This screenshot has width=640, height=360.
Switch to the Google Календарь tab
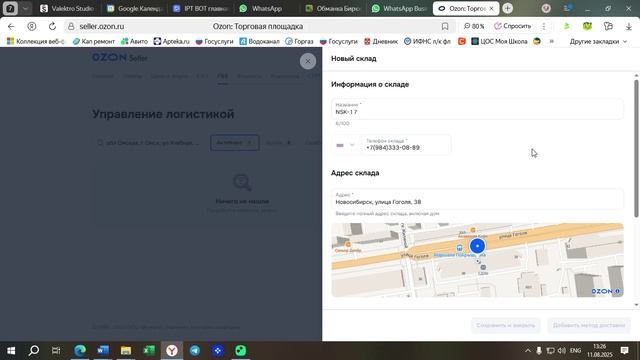click(135, 8)
